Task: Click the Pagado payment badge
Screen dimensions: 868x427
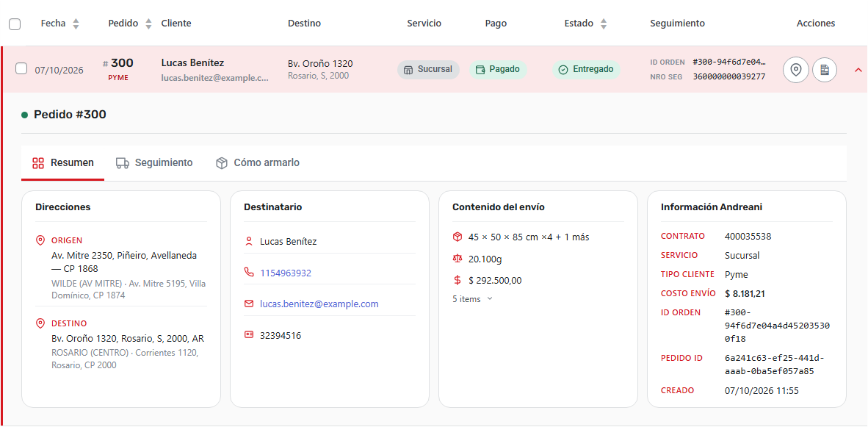Action: click(498, 70)
